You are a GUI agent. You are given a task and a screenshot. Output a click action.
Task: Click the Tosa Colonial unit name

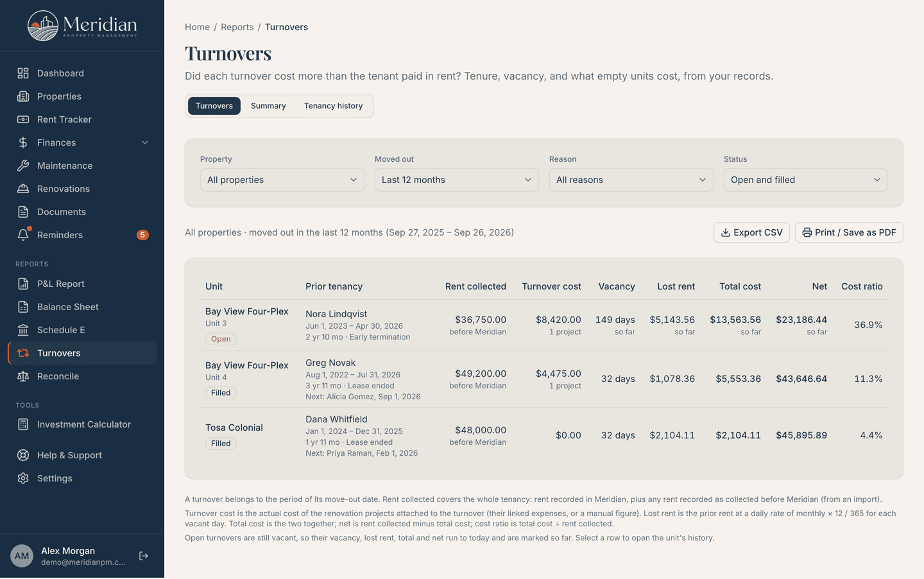[234, 428]
